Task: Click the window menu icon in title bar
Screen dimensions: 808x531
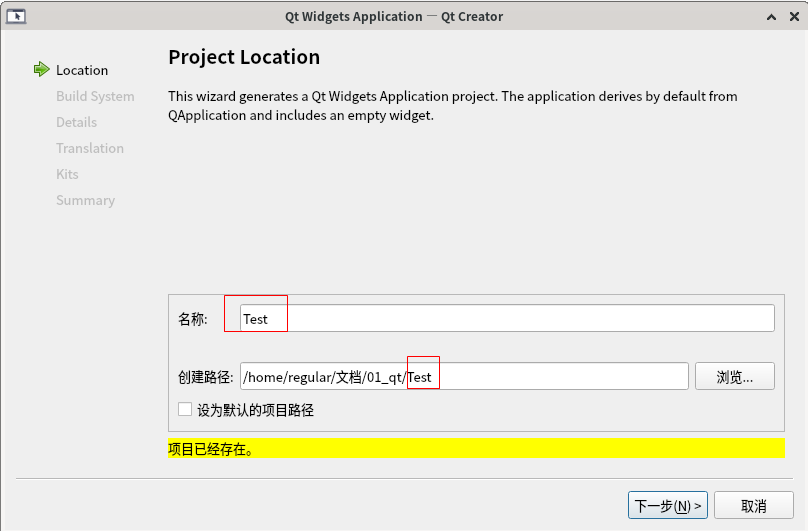Action: 16,16
